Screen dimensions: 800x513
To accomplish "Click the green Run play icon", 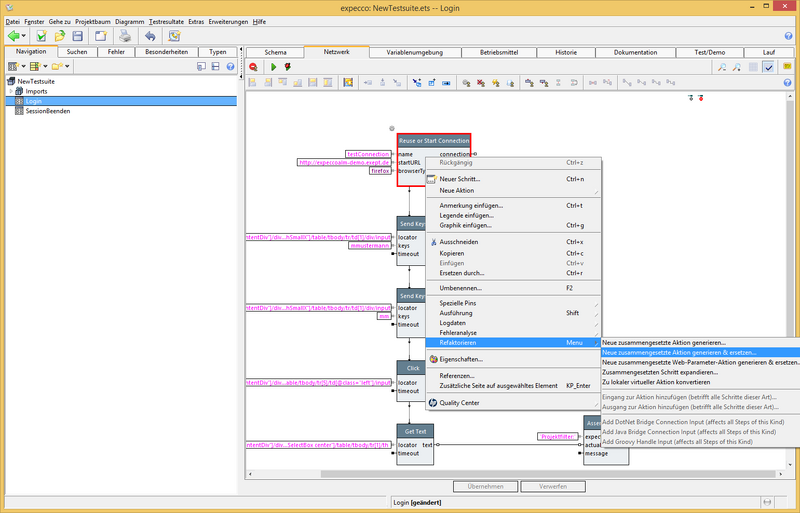I will tap(273, 67).
